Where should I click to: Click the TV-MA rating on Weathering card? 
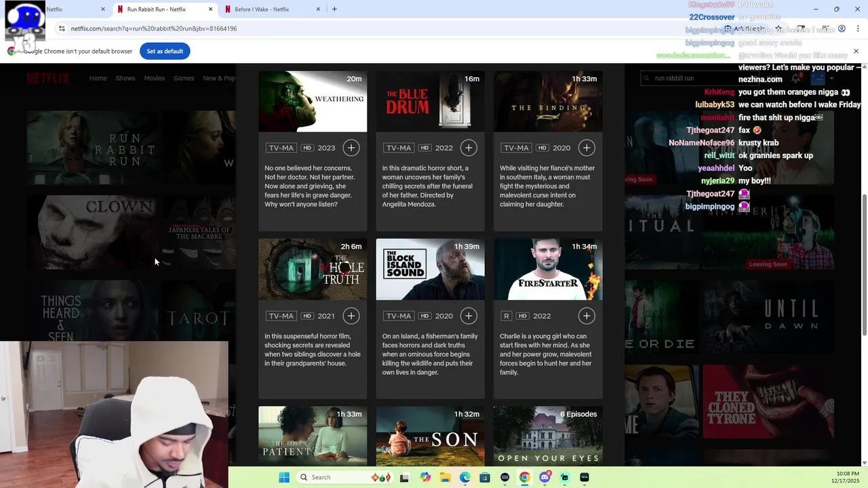281,148
